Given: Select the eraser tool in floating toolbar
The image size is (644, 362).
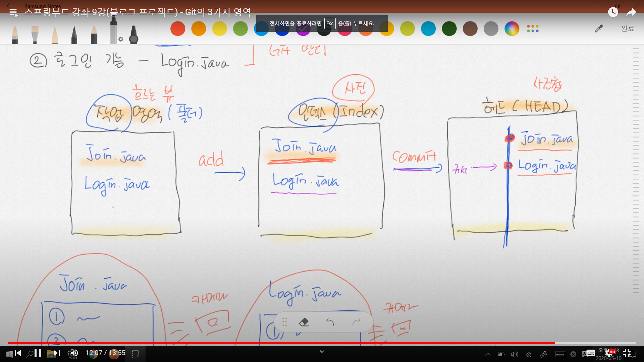Looking at the screenshot, I should tap(304, 322).
